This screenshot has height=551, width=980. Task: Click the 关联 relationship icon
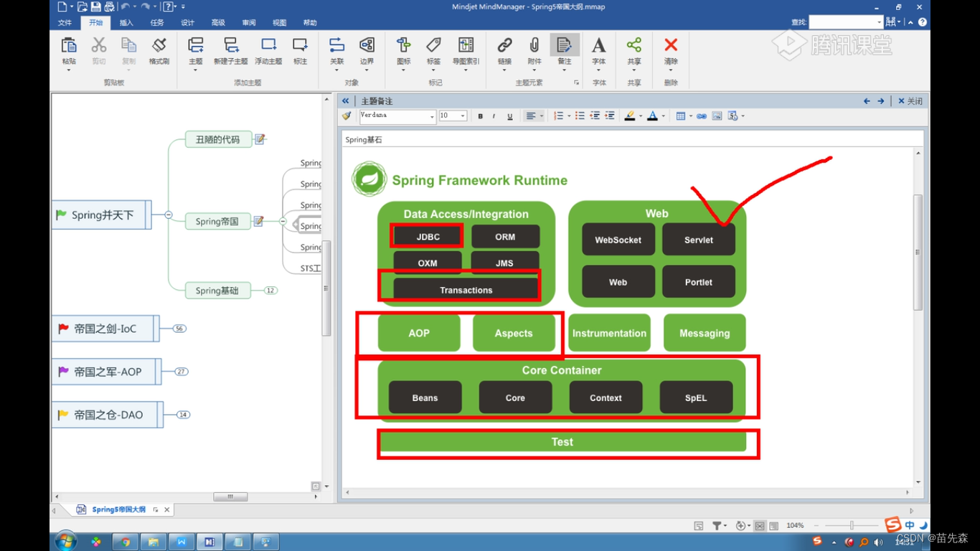(337, 46)
